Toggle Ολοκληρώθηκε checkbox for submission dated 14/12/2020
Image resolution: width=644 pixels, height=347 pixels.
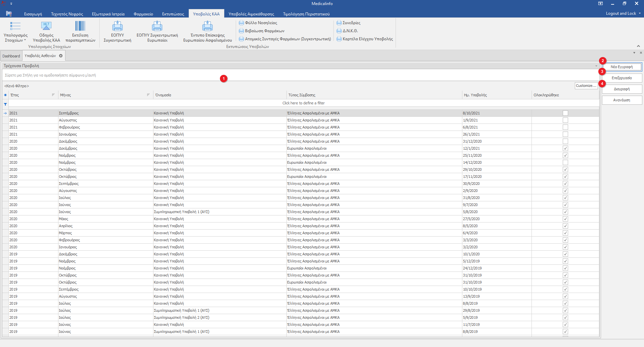tap(565, 162)
